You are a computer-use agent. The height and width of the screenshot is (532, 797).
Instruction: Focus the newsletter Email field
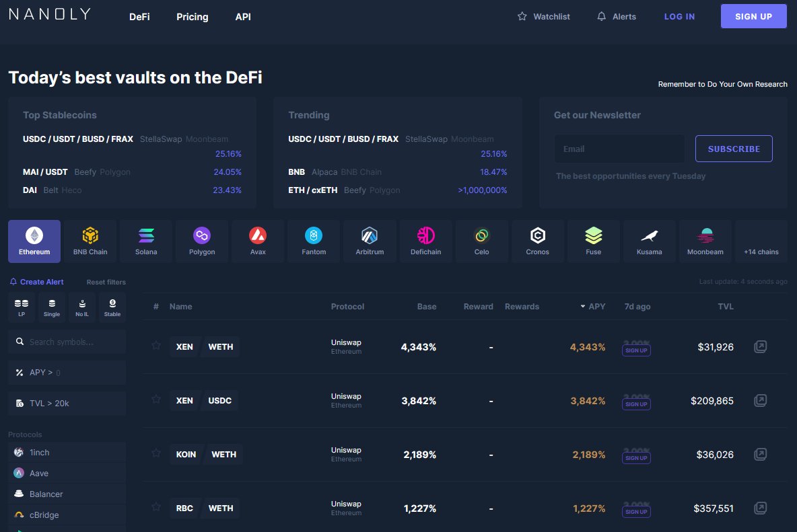pos(619,149)
